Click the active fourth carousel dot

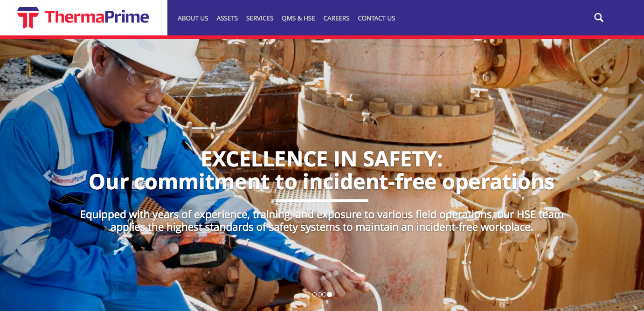329,294
